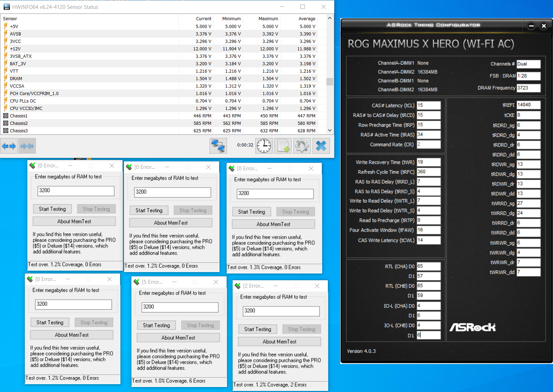This screenshot has height=392, width=553.
Task: Click the Write Recovery Time (tWR) field
Action: [429, 162]
